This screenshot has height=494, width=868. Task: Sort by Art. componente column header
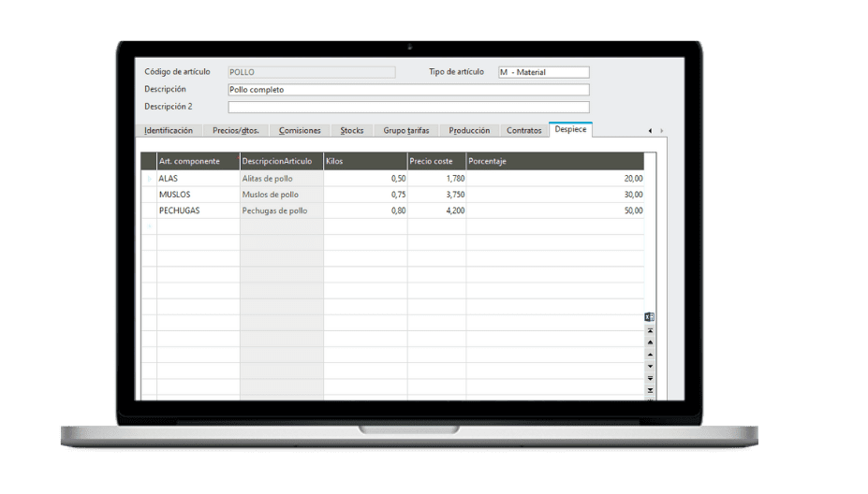(199, 162)
